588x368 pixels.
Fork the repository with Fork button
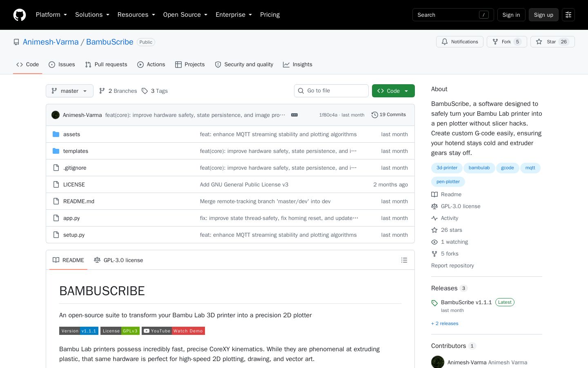tap(507, 42)
